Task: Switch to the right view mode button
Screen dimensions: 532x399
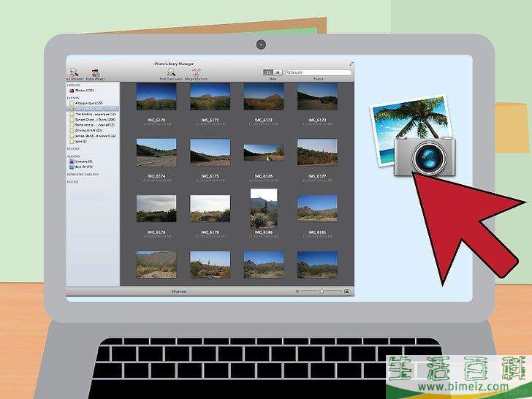Action: click(x=278, y=72)
